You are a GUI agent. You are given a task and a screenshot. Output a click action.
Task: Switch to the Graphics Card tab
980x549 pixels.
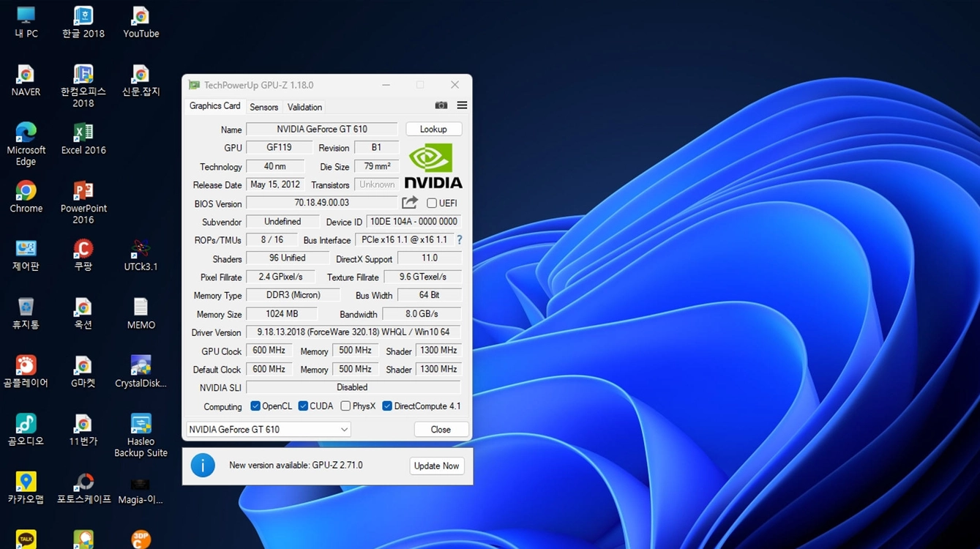214,106
